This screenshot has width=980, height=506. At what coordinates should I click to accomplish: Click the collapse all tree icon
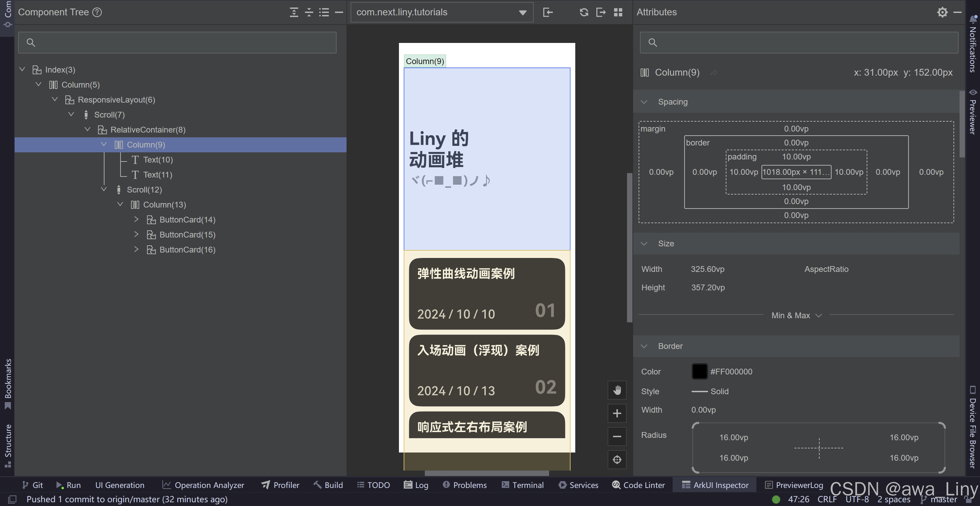[x=309, y=12]
